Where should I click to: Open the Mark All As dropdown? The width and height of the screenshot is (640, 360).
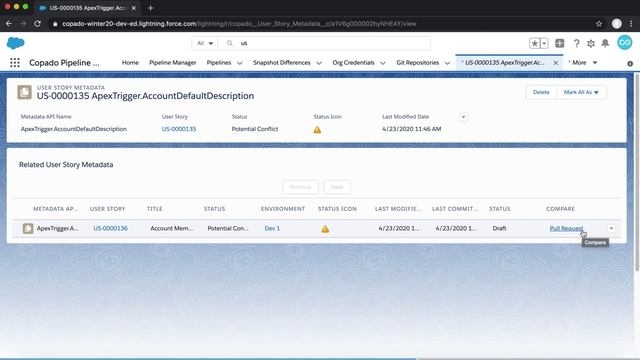point(581,92)
